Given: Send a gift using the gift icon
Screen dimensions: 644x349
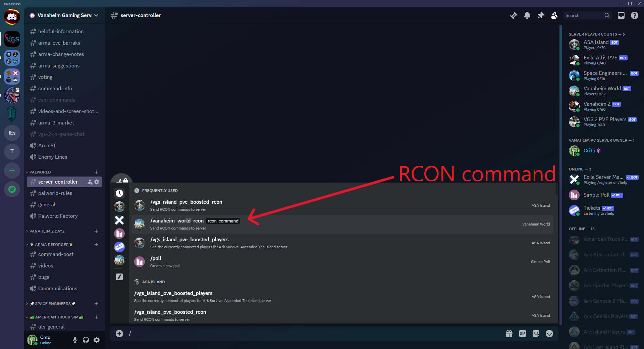Looking at the screenshot, I should [509, 334].
